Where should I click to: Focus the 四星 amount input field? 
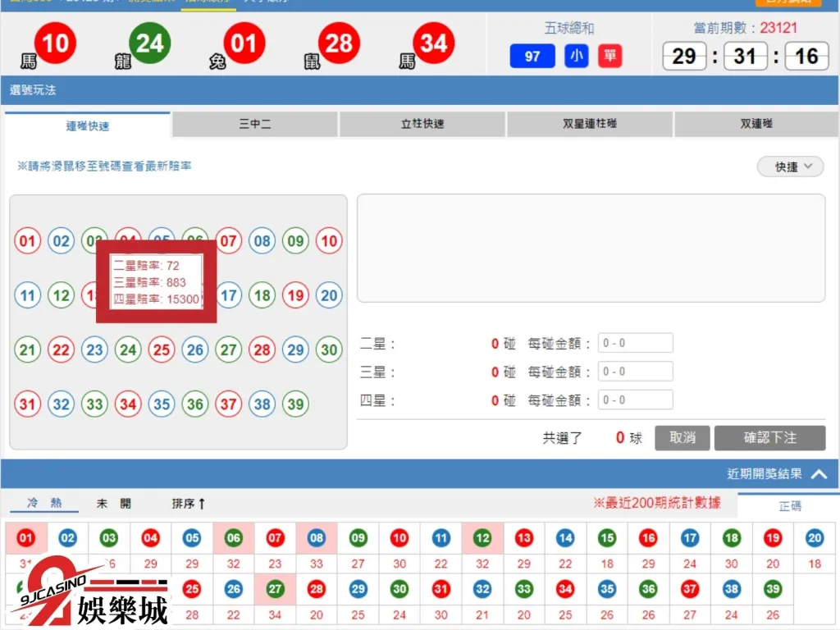636,399
